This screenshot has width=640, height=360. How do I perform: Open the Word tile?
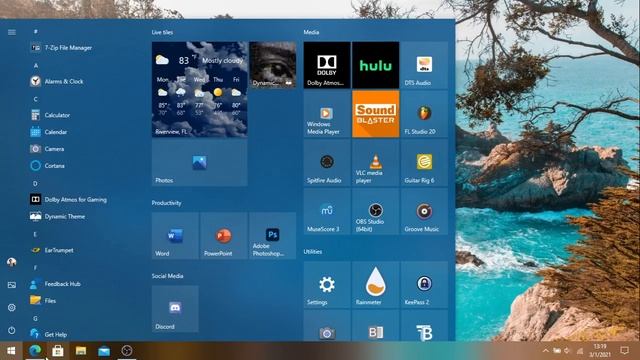pyautogui.click(x=175, y=236)
